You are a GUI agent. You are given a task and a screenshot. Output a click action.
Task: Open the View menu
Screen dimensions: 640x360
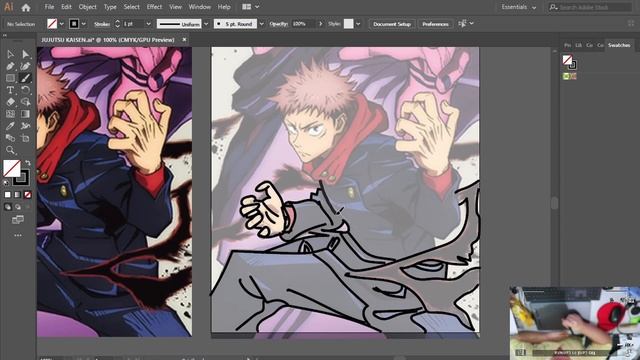176,7
